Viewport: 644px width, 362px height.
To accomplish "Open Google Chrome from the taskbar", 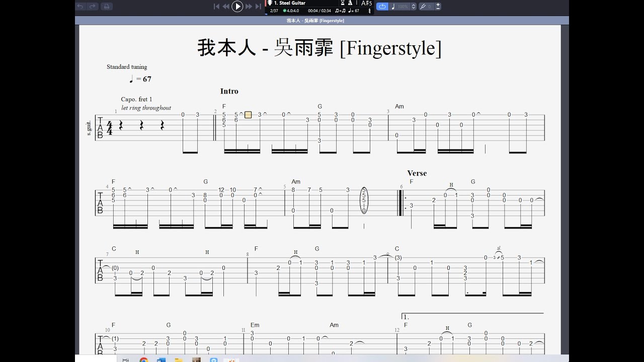I will pos(144,360).
